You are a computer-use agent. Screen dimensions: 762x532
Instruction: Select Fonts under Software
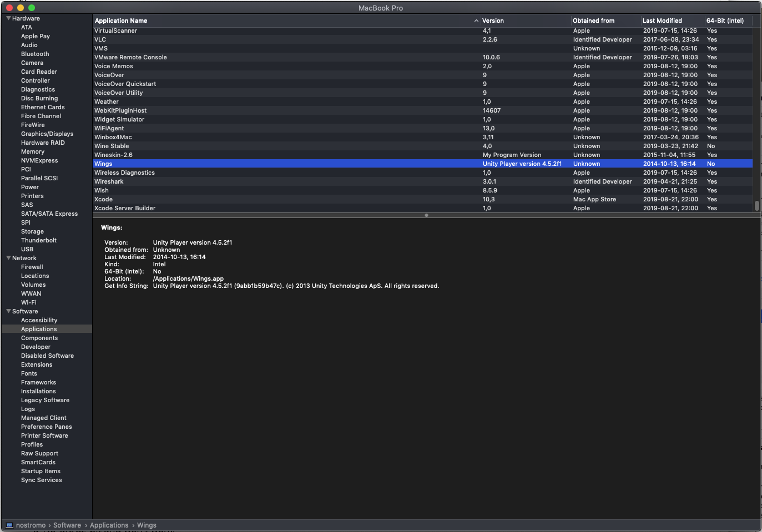[29, 373]
